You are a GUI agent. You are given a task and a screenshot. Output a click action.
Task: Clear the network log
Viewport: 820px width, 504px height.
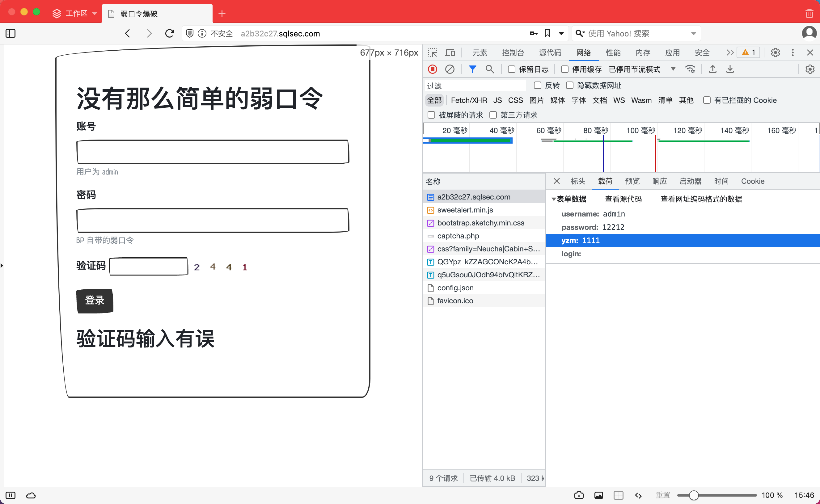pos(450,69)
